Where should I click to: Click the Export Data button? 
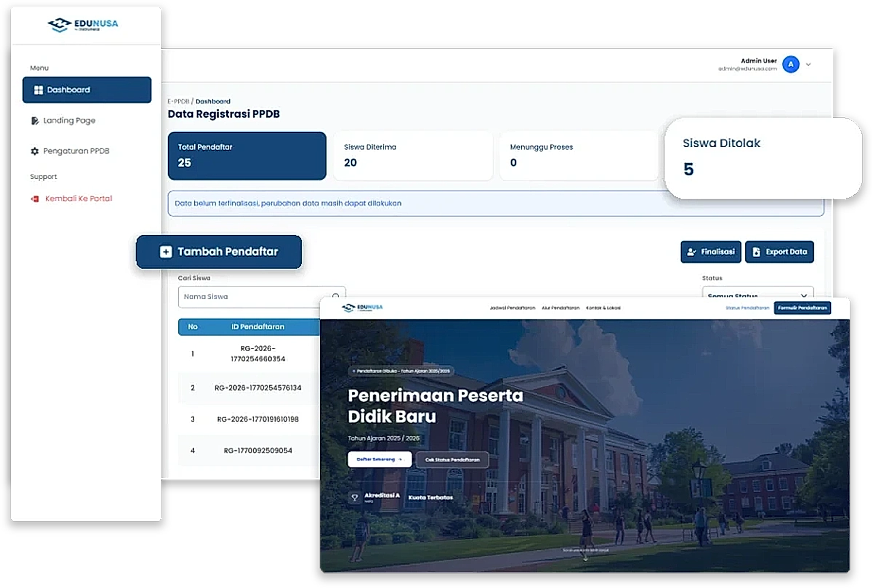pos(779,252)
